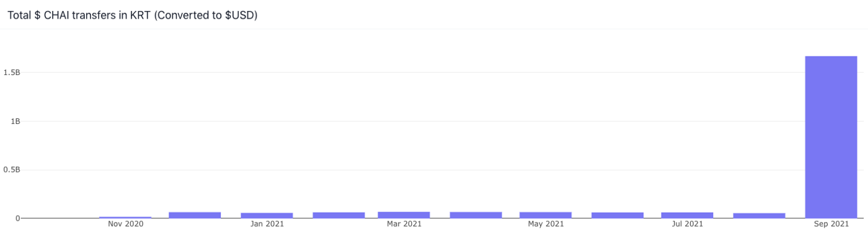
Task: Click the Mar 2021 bar
Action: tap(404, 215)
